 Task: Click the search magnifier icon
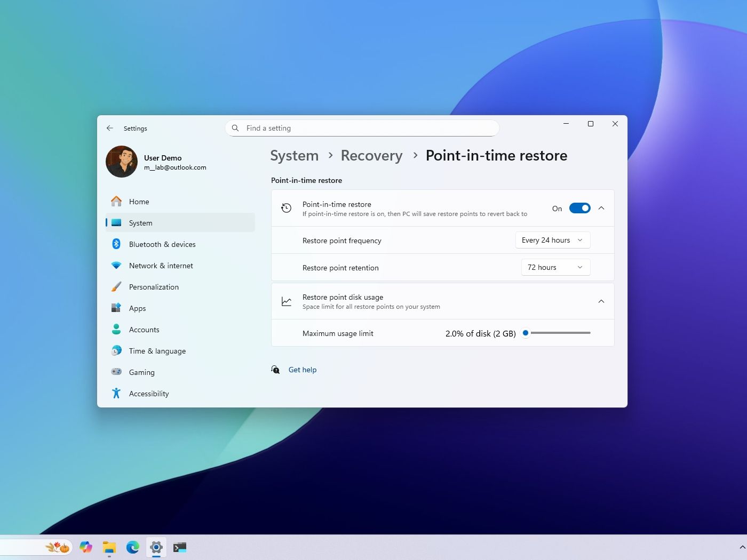point(235,128)
